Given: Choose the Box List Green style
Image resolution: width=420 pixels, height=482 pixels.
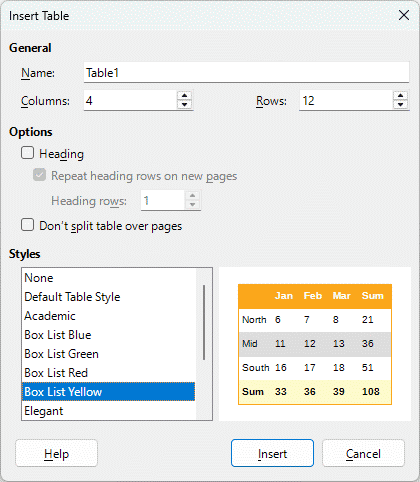Looking at the screenshot, I should coord(109,354).
